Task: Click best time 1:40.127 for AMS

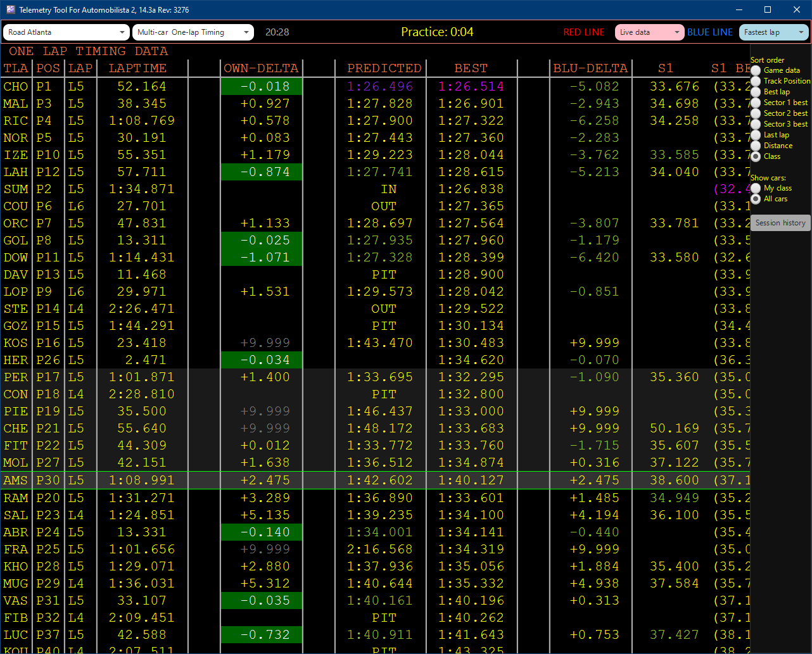Action: coord(471,481)
